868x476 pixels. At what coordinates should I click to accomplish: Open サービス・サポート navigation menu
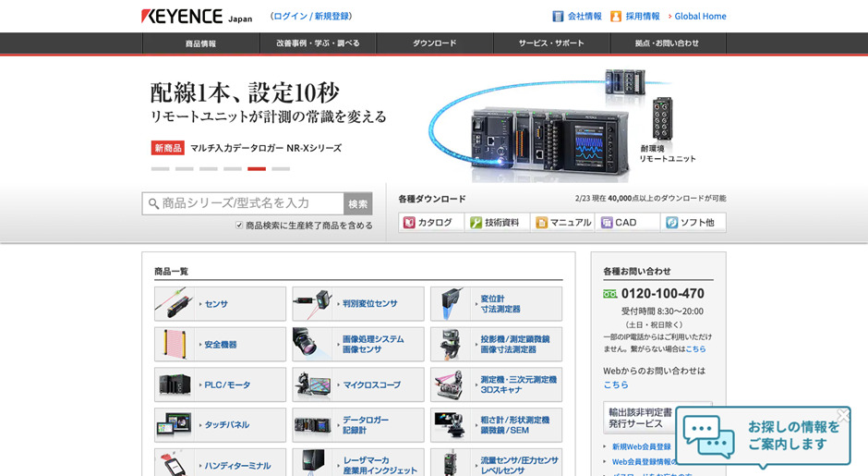pos(551,43)
